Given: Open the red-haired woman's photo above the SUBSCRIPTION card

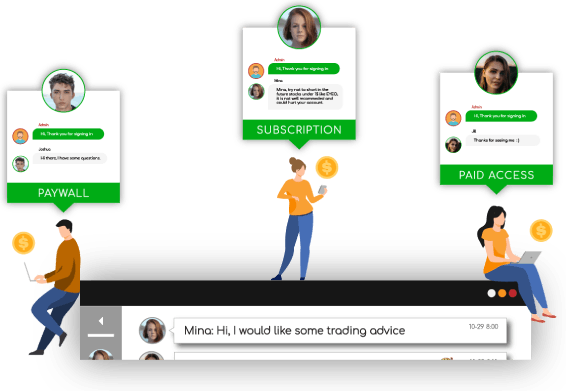Looking at the screenshot, I should click(x=299, y=27).
